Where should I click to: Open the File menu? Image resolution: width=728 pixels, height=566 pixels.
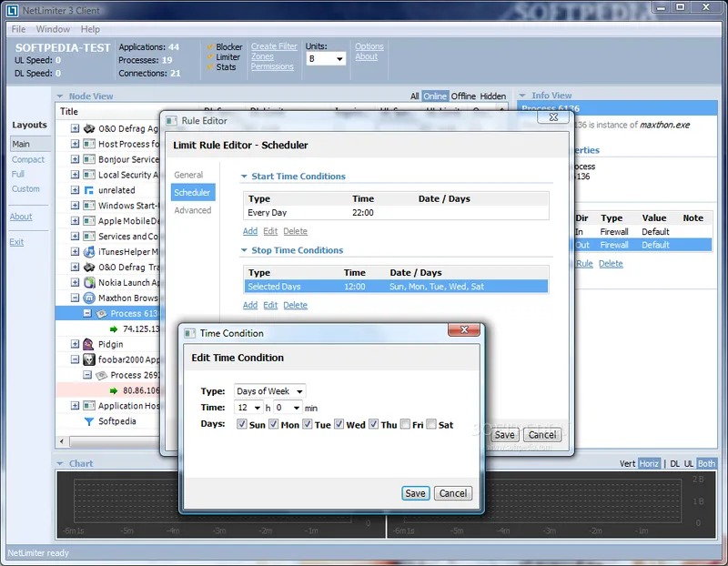pos(18,29)
